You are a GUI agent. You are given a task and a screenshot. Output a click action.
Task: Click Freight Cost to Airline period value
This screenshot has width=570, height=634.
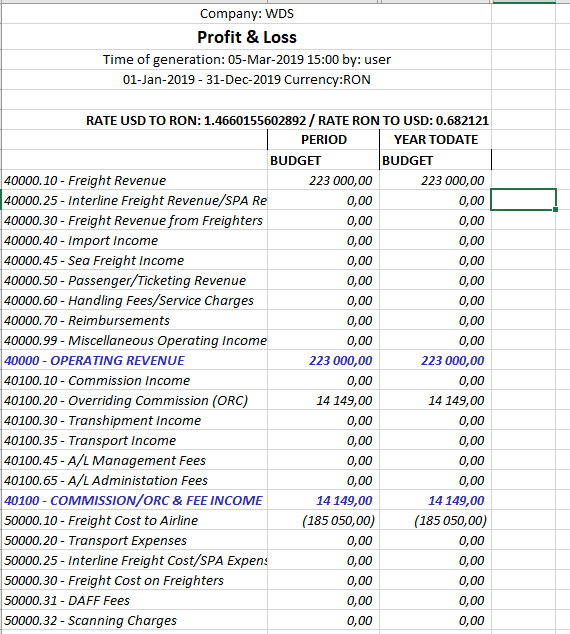pos(323,520)
